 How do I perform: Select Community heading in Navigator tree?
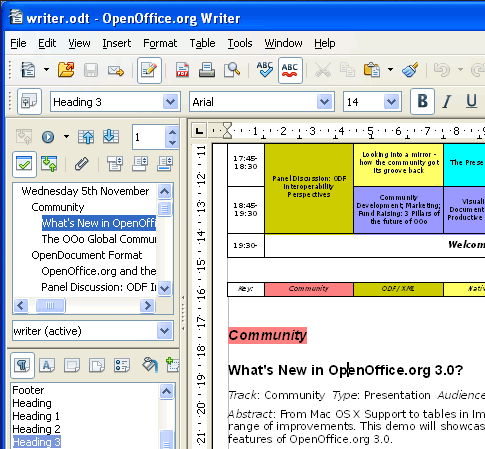pyautogui.click(x=58, y=207)
